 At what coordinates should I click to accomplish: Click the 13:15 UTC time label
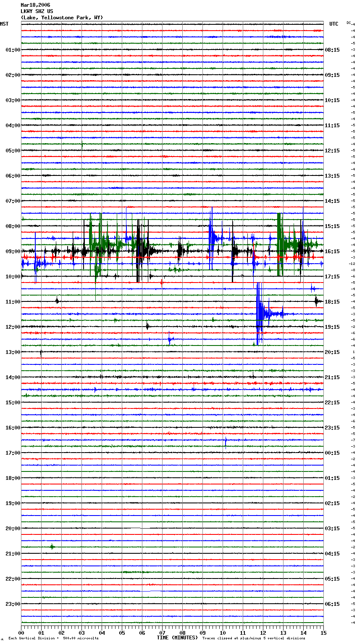coord(332,176)
